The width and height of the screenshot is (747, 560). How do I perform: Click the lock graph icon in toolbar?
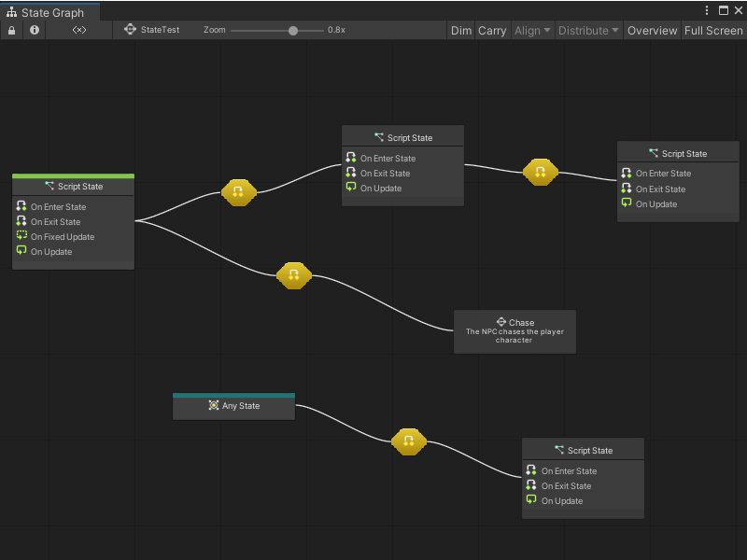(11, 30)
